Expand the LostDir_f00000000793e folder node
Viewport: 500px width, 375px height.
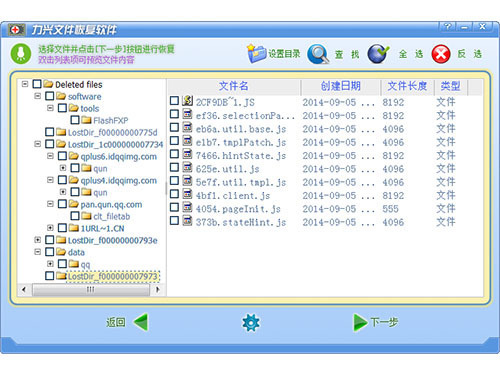coord(38,240)
